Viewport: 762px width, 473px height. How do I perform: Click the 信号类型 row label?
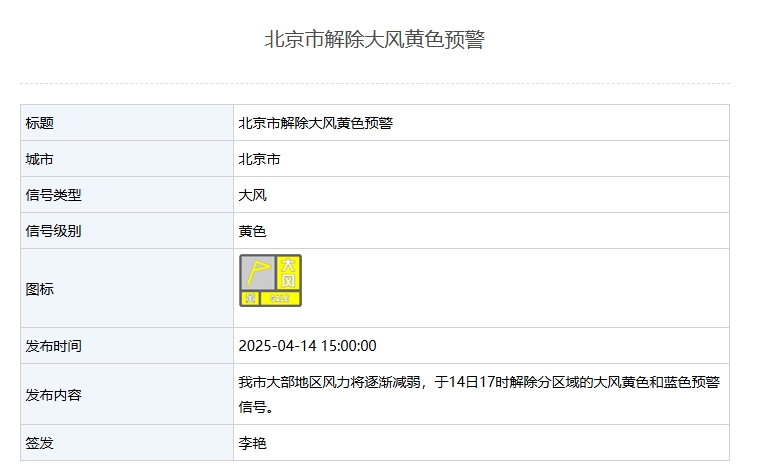tap(54, 195)
